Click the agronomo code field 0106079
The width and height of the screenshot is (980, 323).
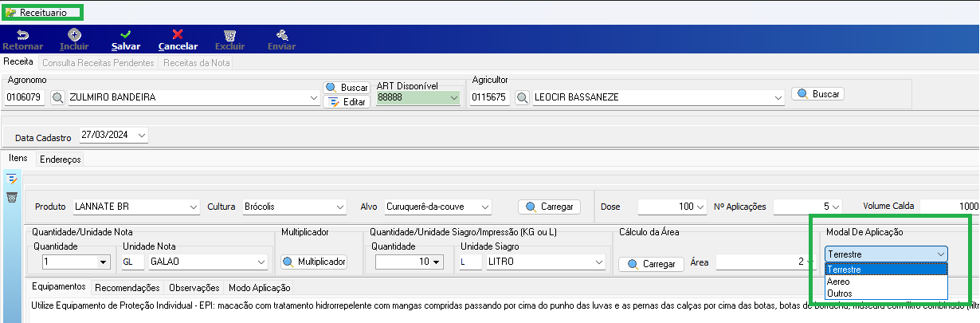[x=26, y=97]
